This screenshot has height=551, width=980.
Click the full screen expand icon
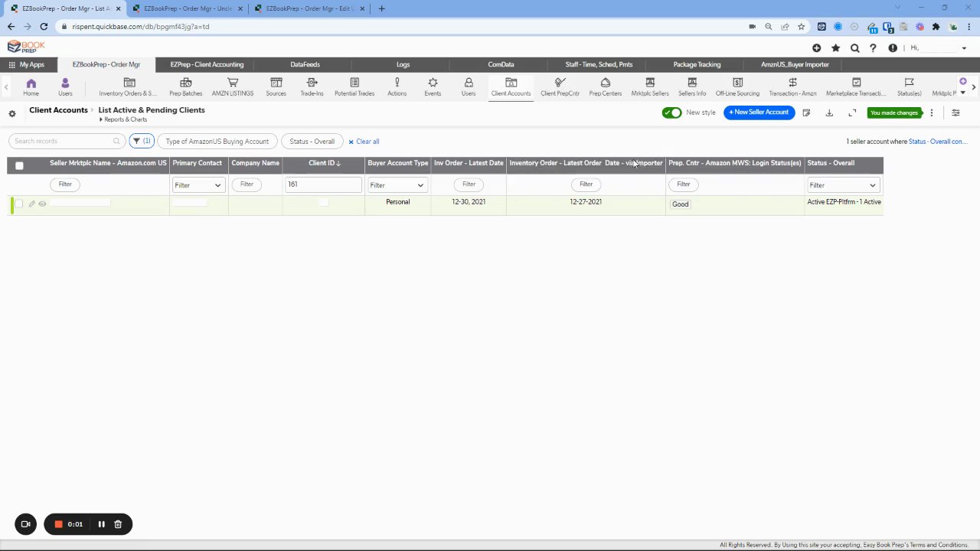[x=852, y=112]
